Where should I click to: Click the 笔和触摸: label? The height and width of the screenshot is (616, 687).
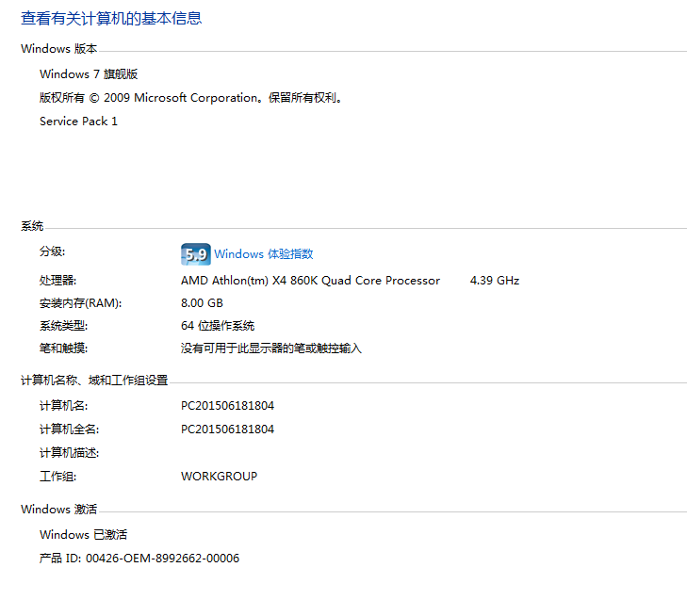[63, 349]
